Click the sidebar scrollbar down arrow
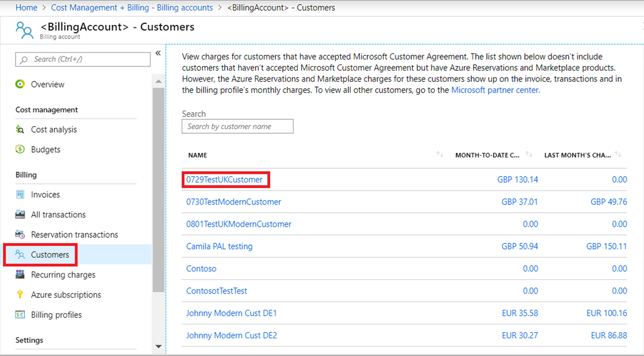644x356 pixels. [x=158, y=347]
